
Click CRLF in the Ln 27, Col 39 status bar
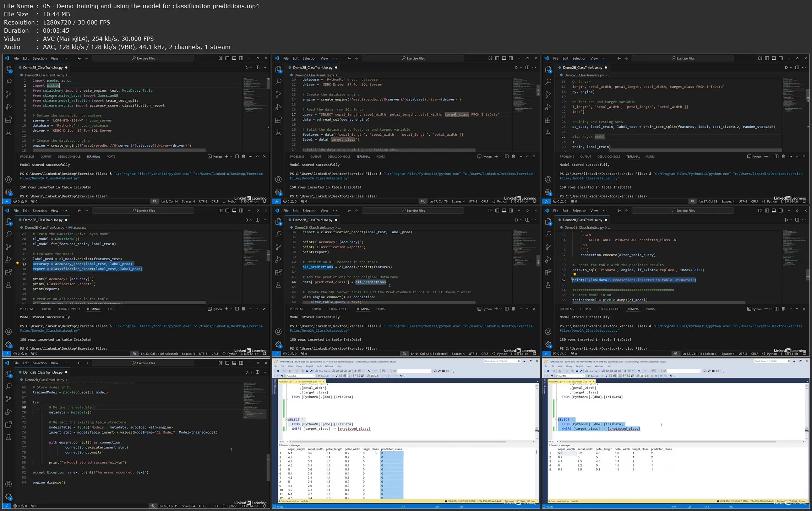coord(754,201)
